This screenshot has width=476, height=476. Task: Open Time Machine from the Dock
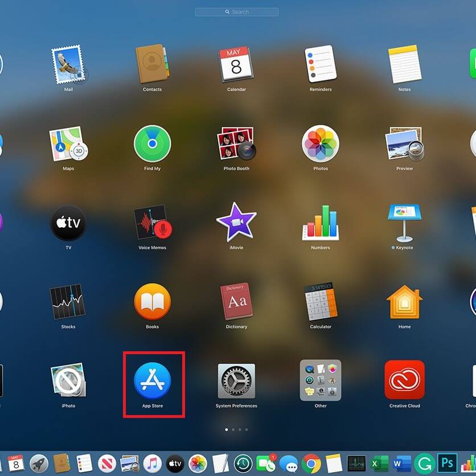[x=243, y=463]
